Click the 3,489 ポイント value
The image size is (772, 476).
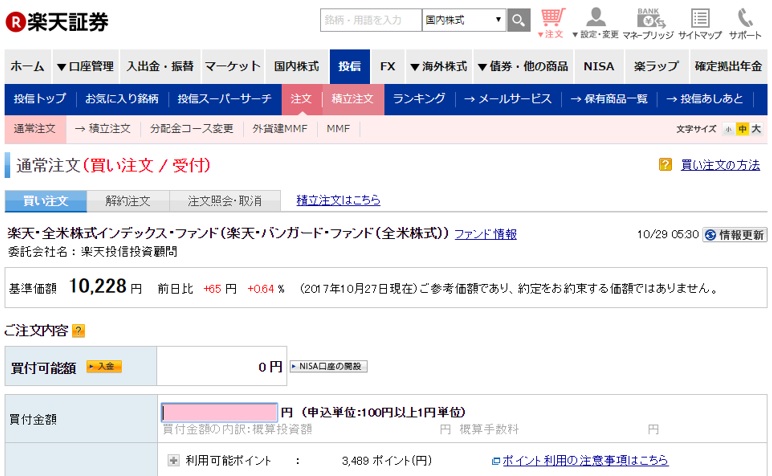point(386,461)
